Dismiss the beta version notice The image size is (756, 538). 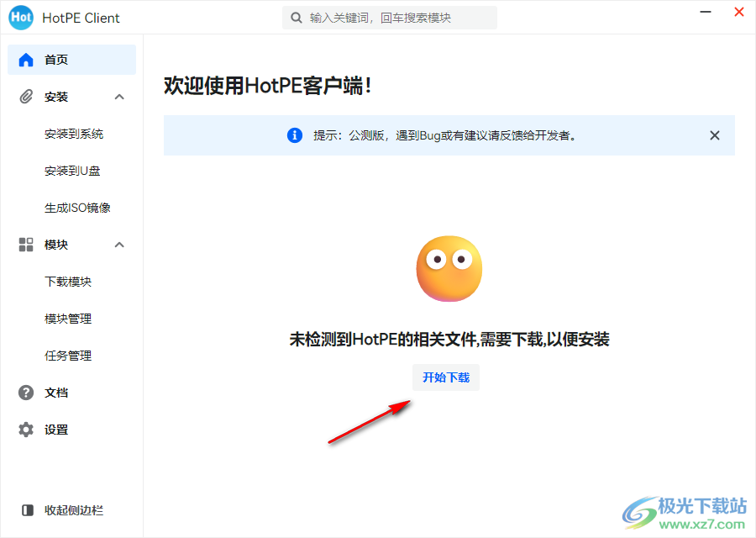[x=714, y=134]
